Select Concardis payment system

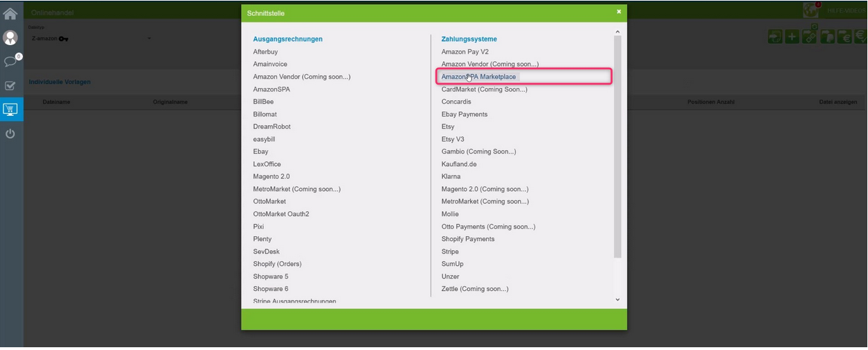(456, 102)
